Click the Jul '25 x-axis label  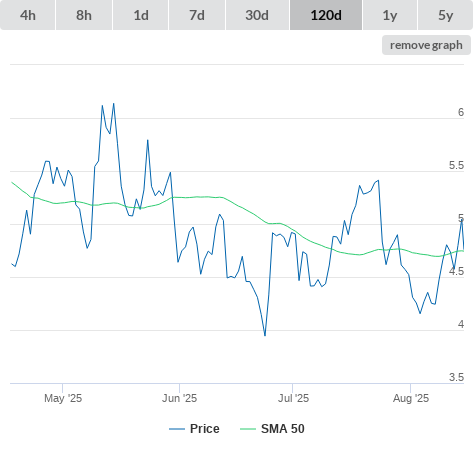pos(293,398)
